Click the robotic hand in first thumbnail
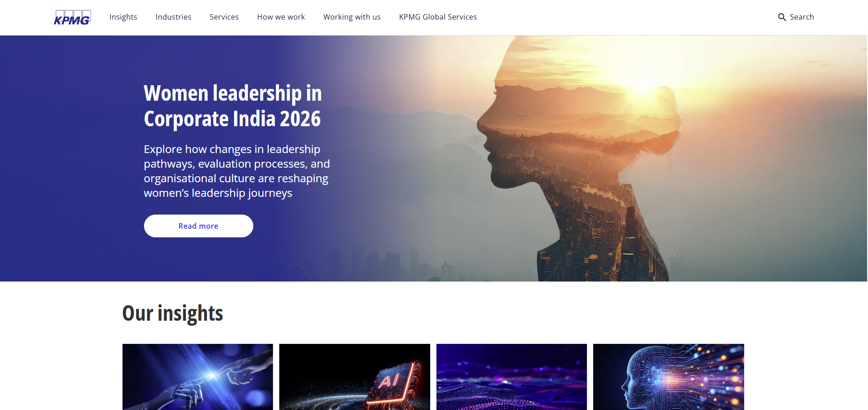868x410 pixels. pos(185,395)
